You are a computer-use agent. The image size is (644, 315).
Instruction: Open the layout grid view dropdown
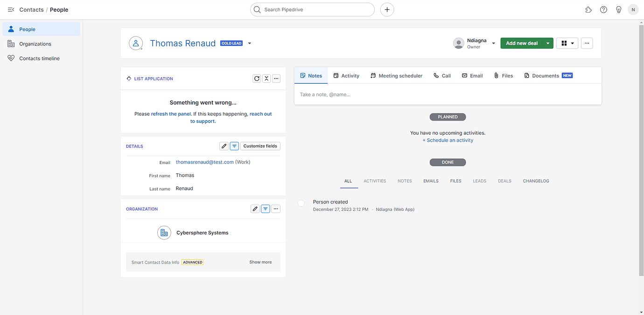click(567, 43)
